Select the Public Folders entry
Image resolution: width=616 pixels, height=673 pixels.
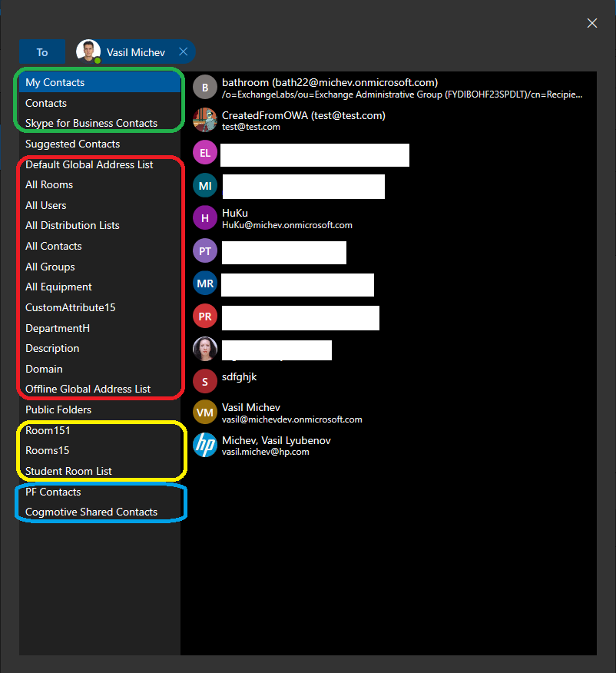[58, 409]
